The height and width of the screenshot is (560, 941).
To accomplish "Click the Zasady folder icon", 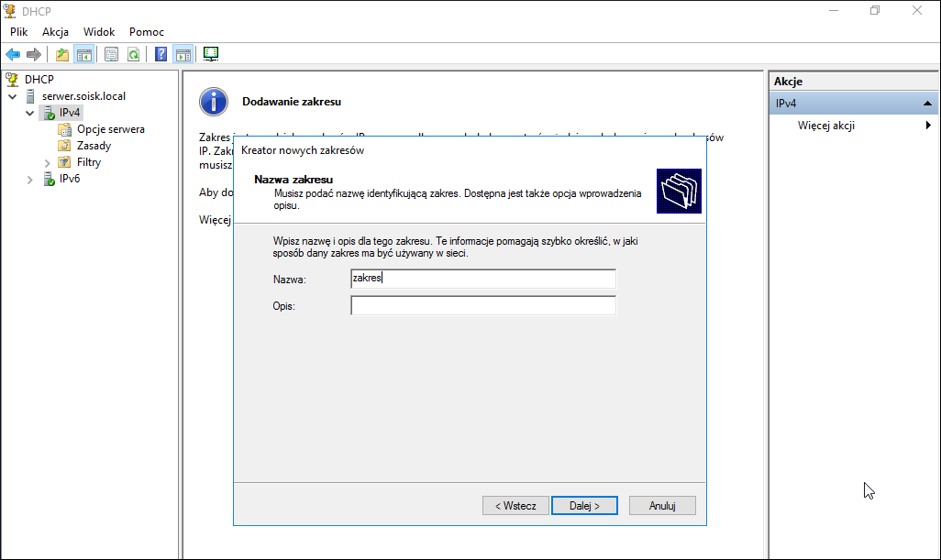I will (x=65, y=146).
